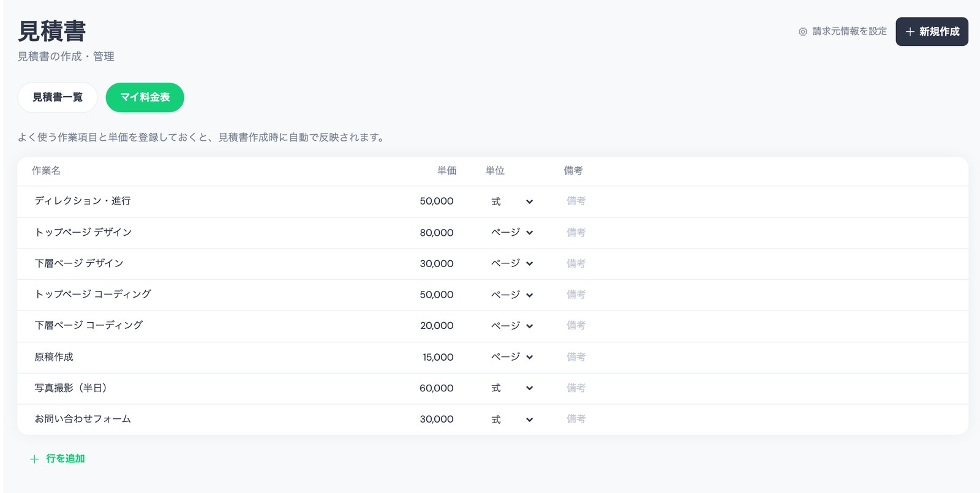This screenshot has width=980, height=493.
Task: Switch to 見積書一覧 tab
Action: pyautogui.click(x=58, y=97)
